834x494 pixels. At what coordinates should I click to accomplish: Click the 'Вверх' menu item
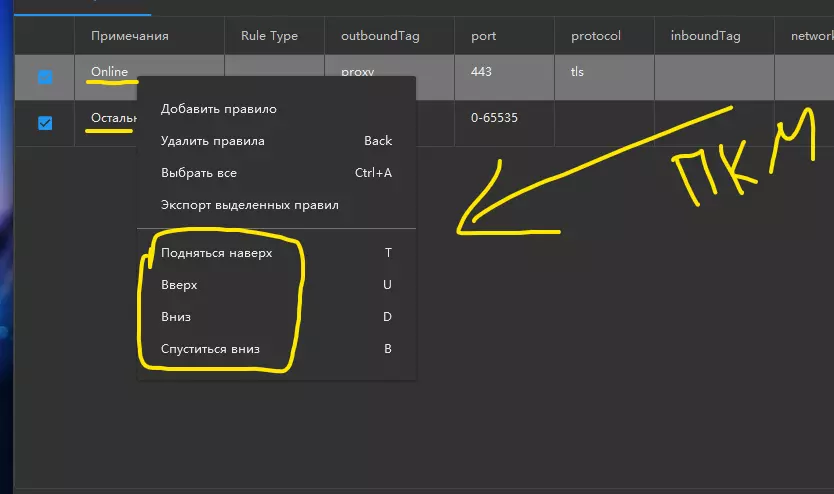point(179,285)
